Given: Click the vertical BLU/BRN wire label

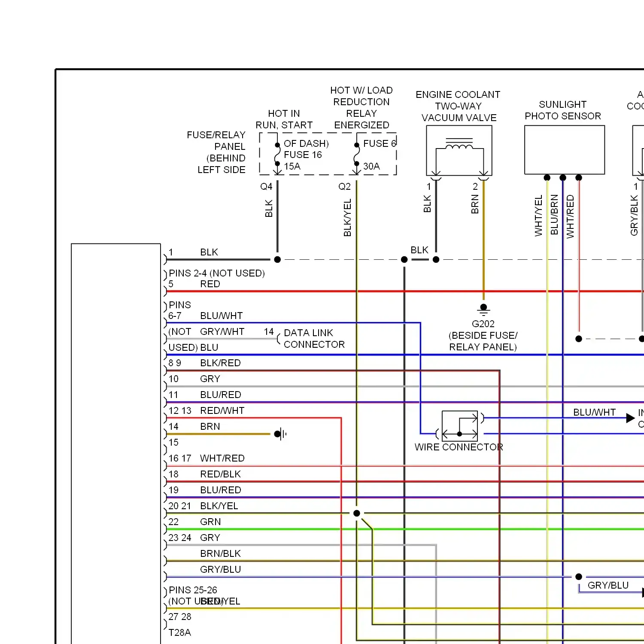Looking at the screenshot, I should click(554, 215).
